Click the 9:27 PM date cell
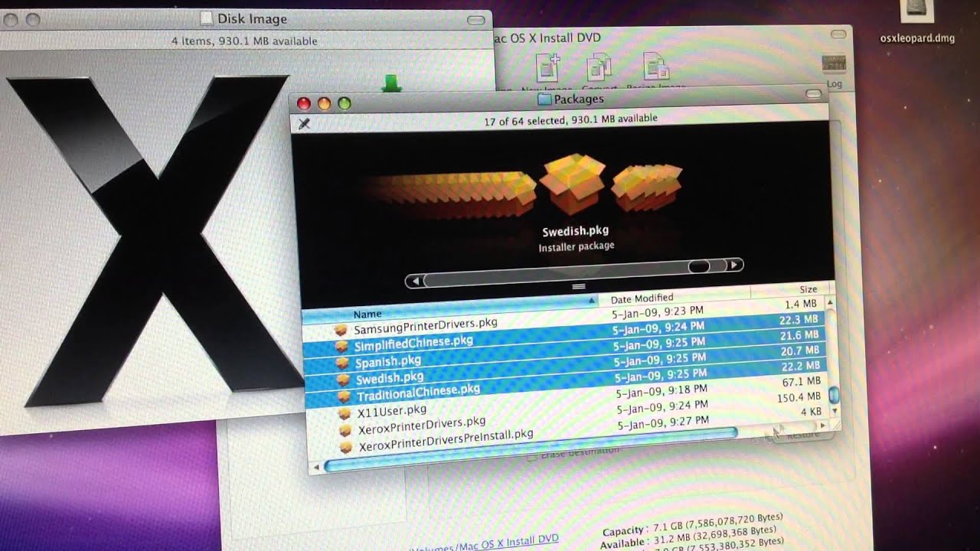The image size is (980, 551). [x=663, y=422]
